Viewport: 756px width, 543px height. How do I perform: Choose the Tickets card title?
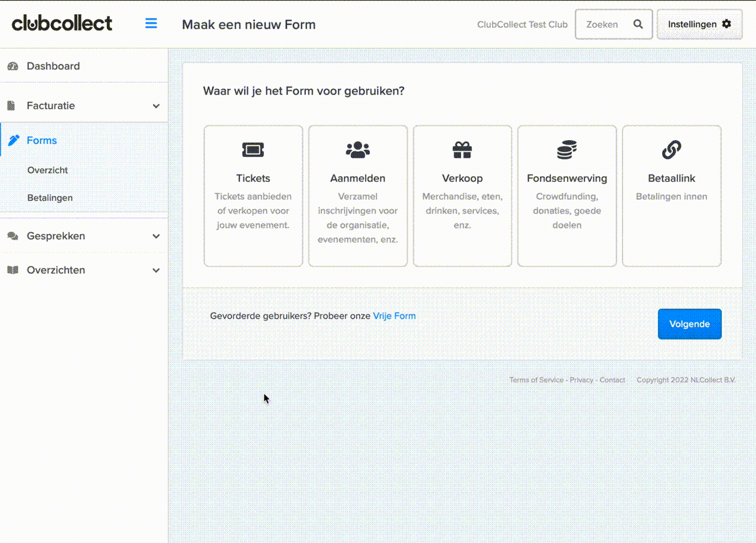point(253,178)
